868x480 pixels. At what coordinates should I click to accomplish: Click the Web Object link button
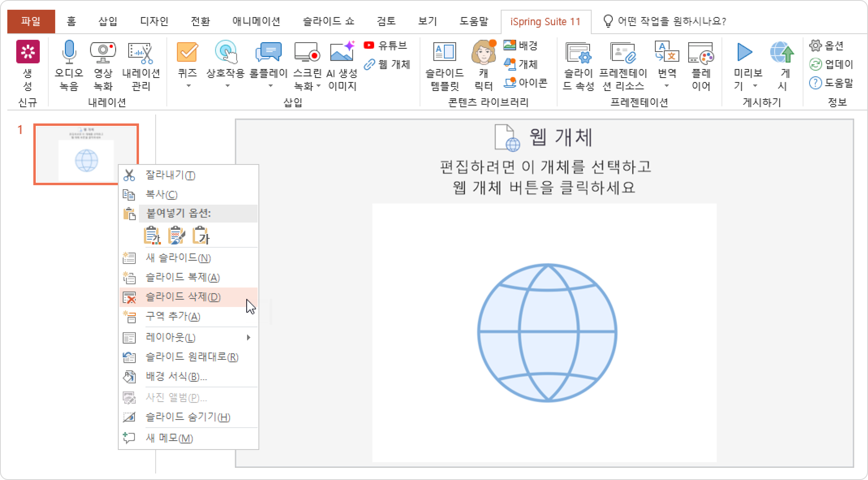(387, 64)
